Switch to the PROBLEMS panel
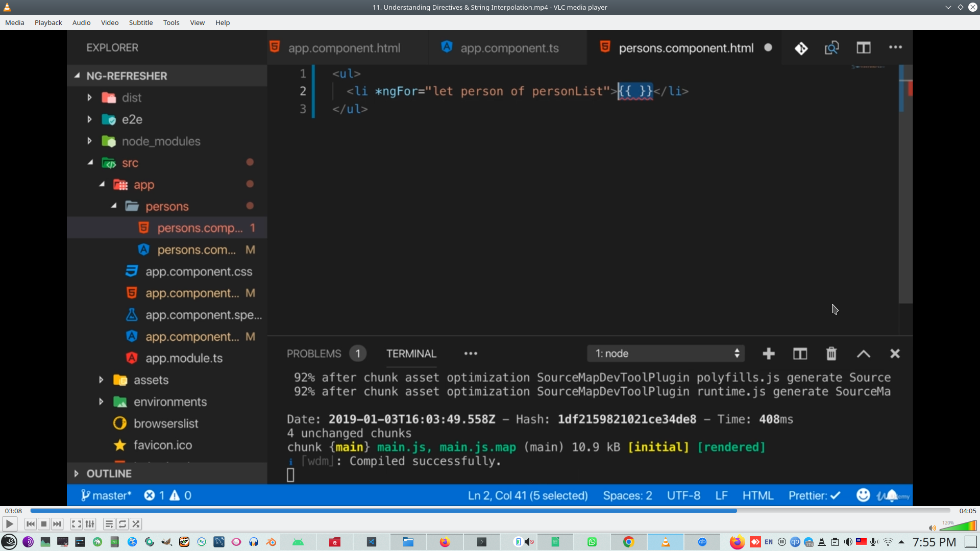This screenshot has width=980, height=551. tap(314, 353)
